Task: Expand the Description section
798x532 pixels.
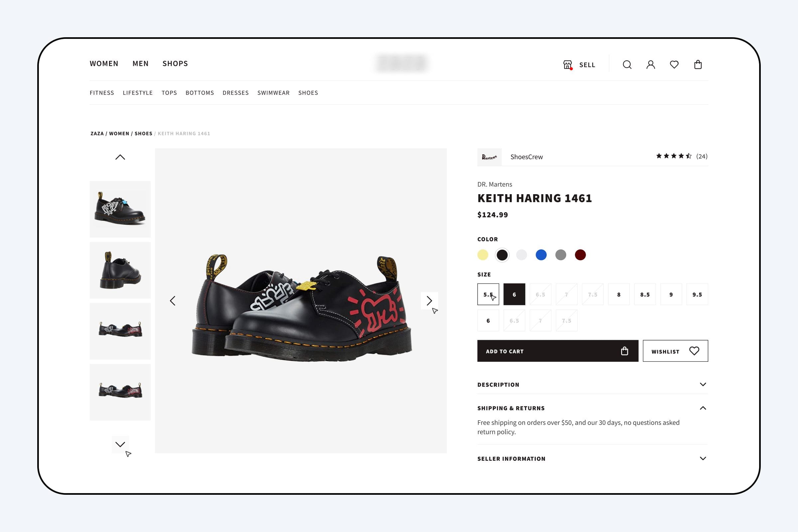Action: pos(593,384)
